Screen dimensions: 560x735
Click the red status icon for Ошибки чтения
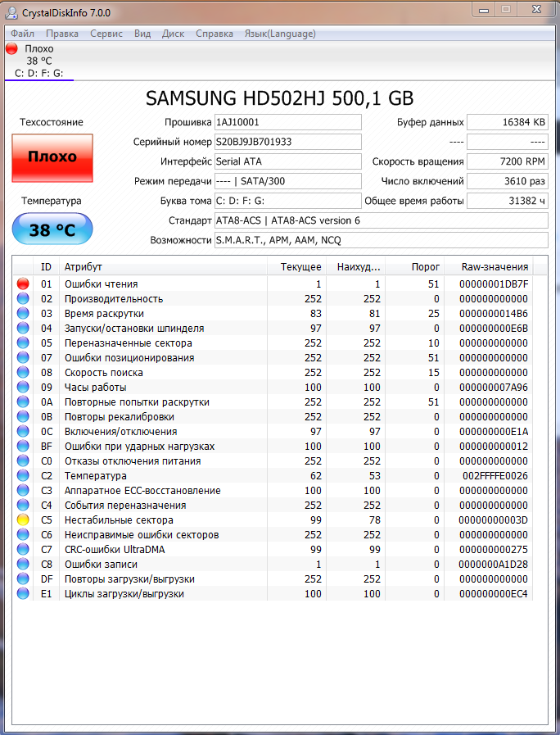(23, 284)
